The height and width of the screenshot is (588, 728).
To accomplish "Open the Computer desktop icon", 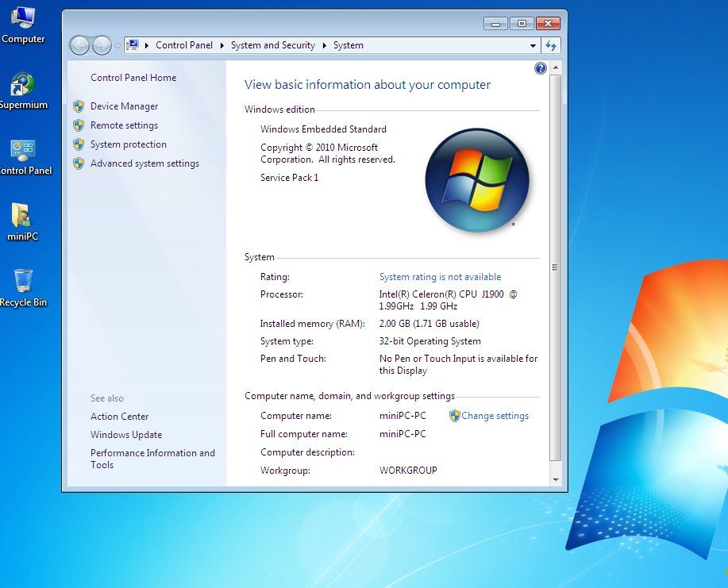I will (22, 25).
